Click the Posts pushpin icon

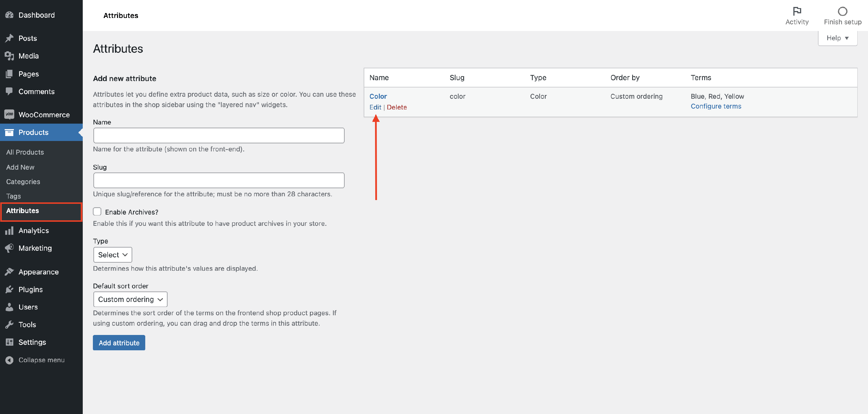(10, 38)
